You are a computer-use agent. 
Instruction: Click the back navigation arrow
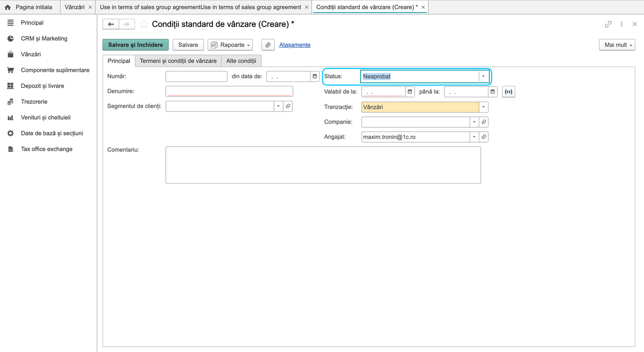111,24
